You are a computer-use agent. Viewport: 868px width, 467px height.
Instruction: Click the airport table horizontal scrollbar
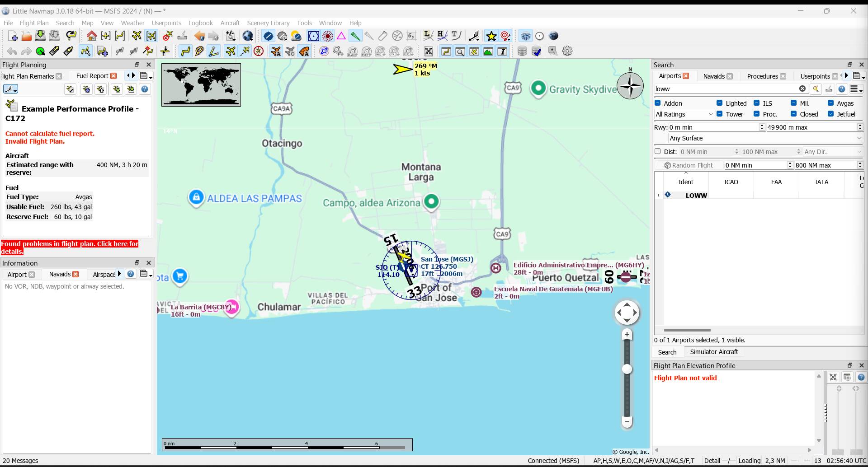[x=687, y=330]
